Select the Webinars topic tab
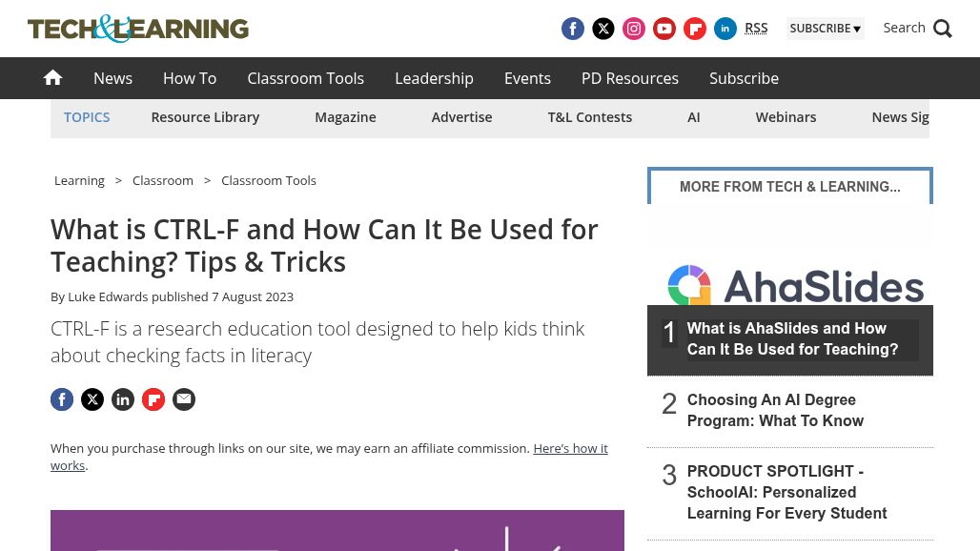980x551 pixels. [786, 117]
